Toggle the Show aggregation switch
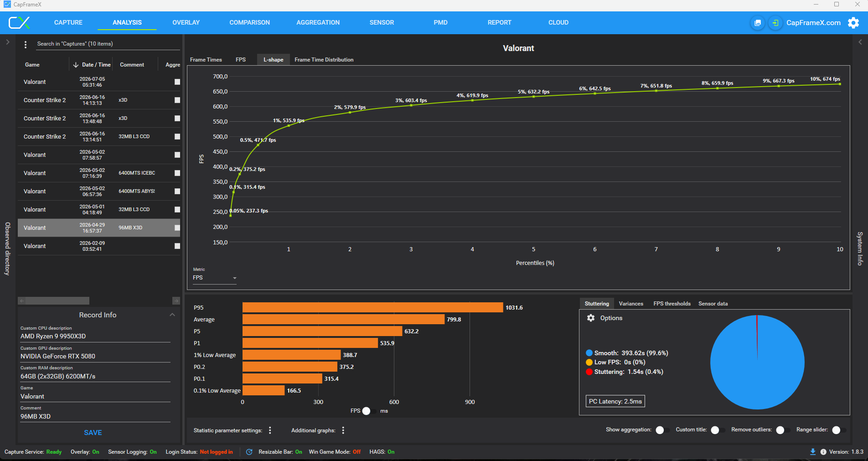868x461 pixels. pos(662,430)
